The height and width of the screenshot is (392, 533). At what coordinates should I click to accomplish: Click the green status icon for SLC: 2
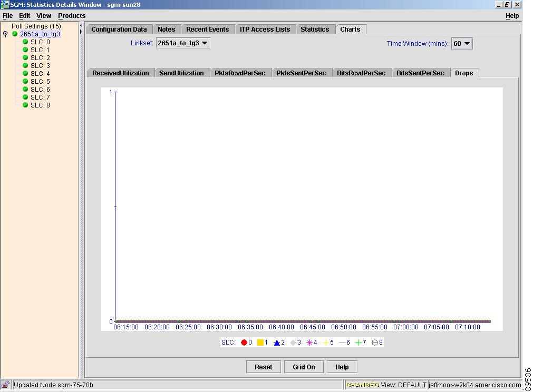(25, 57)
